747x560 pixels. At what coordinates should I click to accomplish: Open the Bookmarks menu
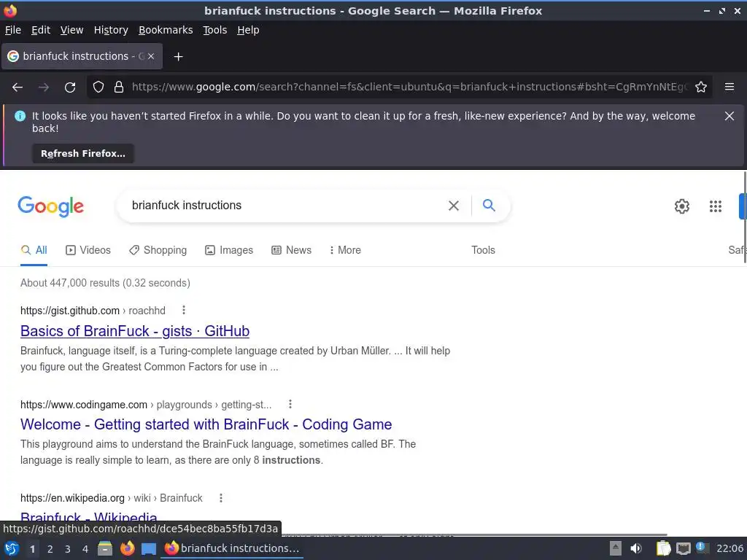[166, 30]
